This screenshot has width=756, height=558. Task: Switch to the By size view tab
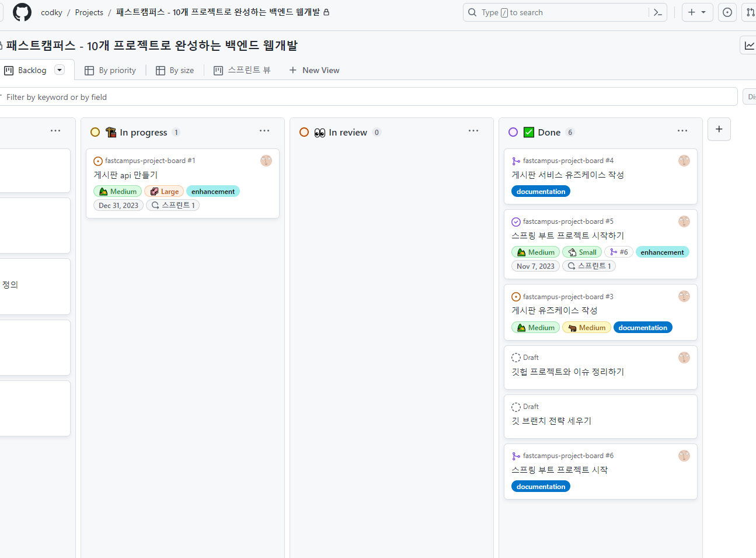click(x=175, y=70)
